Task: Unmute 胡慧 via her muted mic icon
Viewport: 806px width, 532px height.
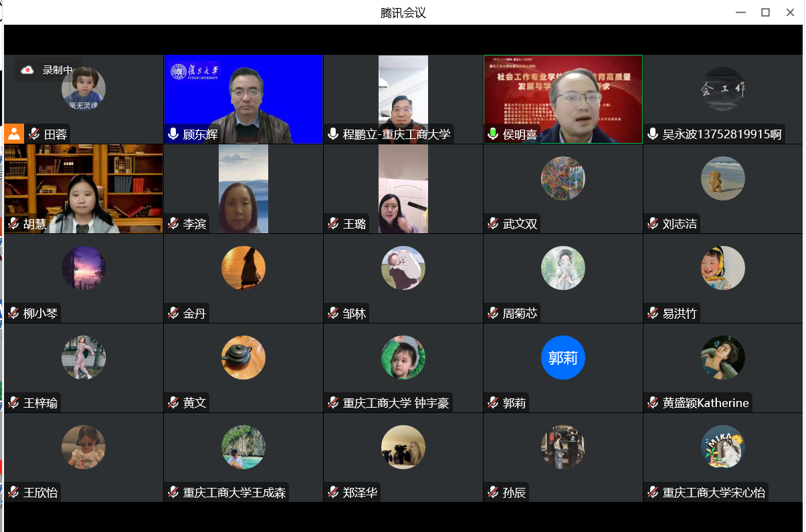Action: [13, 225]
